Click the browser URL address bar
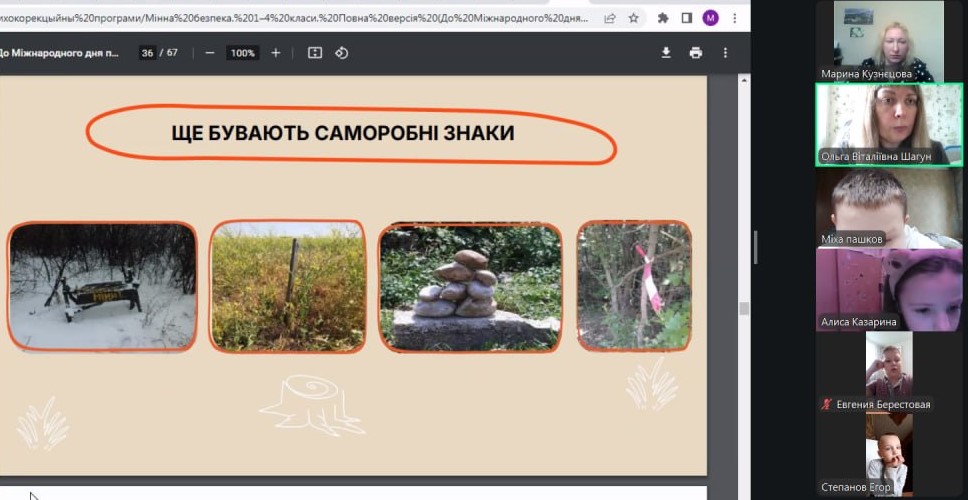This screenshot has height=500, width=968. (300, 18)
